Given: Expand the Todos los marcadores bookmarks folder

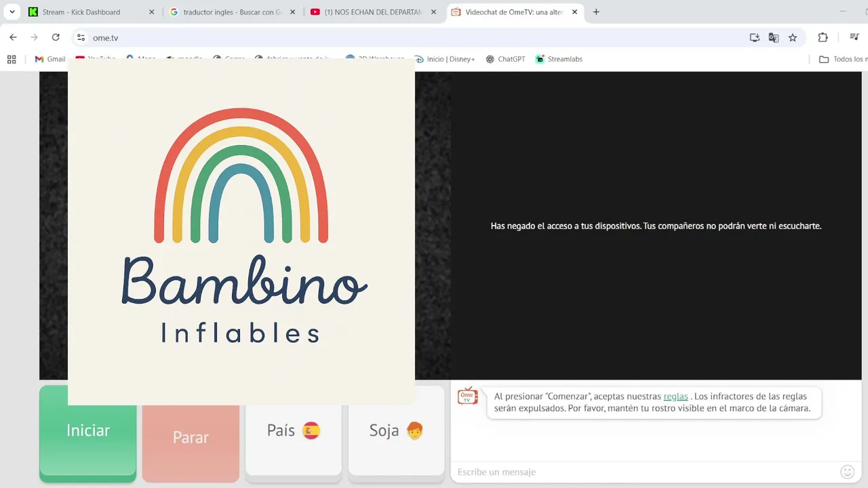Looking at the screenshot, I should (843, 59).
